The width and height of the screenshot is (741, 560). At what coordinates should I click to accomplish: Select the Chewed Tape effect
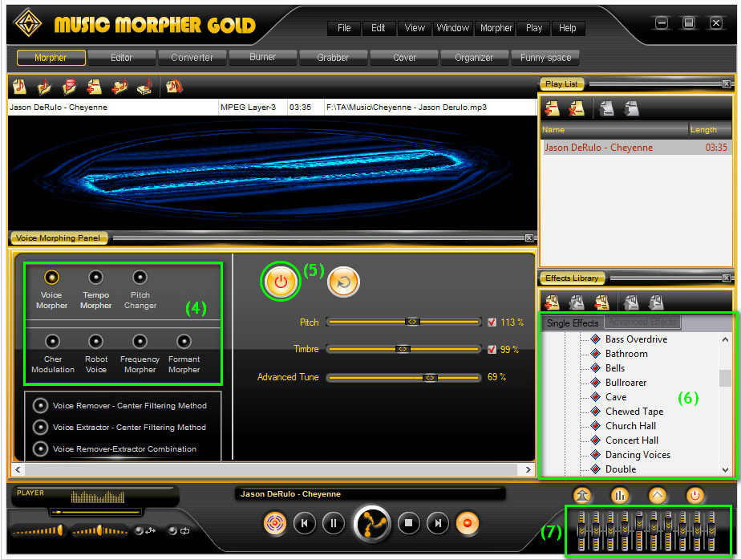[634, 412]
